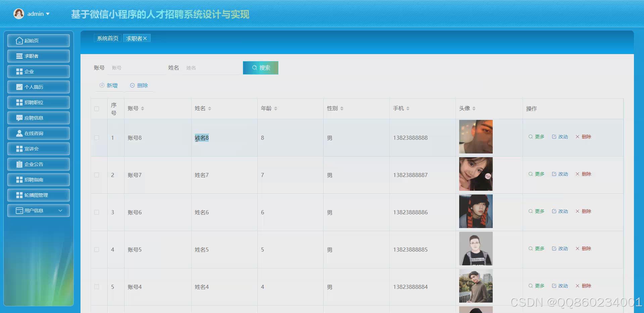The height and width of the screenshot is (313, 644).
Task: Click 更多 for row 账号7
Action: point(536,174)
